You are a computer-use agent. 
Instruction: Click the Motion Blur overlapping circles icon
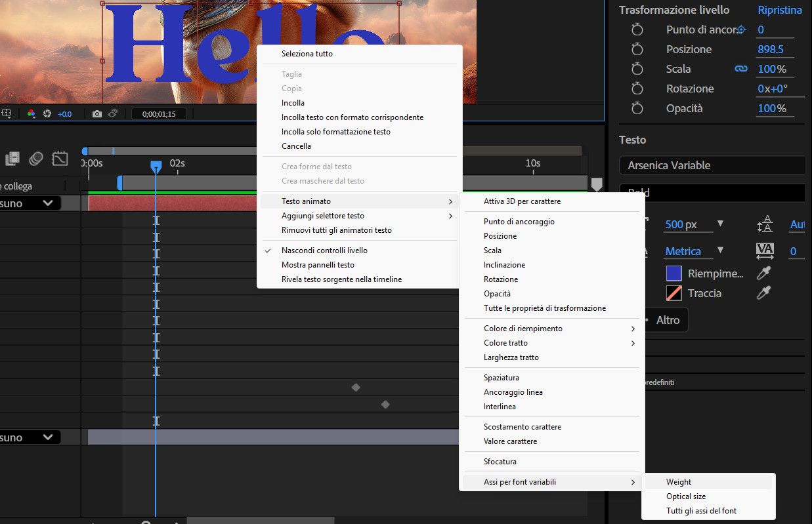pyautogui.click(x=36, y=158)
